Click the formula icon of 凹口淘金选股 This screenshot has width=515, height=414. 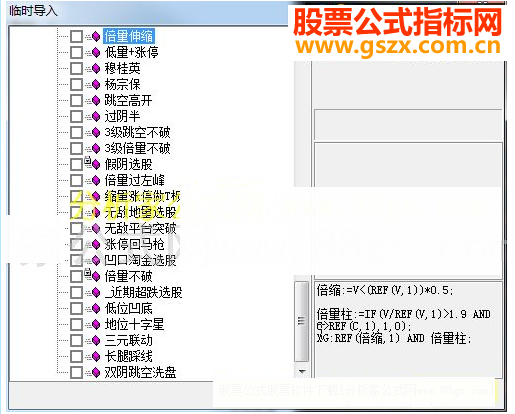(96, 260)
